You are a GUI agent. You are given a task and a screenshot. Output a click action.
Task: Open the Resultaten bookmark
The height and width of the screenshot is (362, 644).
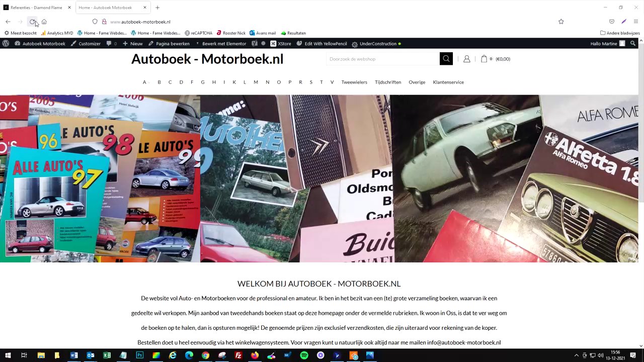pos(293,33)
